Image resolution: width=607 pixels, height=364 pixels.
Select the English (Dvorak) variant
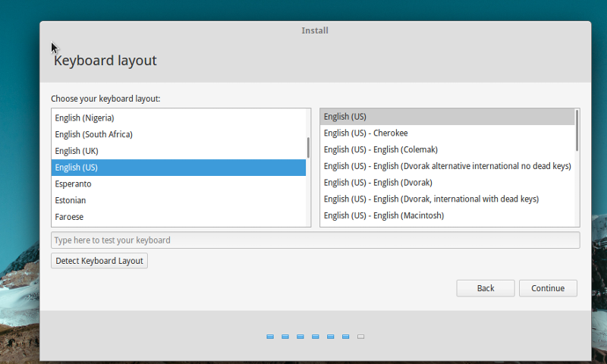pyautogui.click(x=447, y=183)
